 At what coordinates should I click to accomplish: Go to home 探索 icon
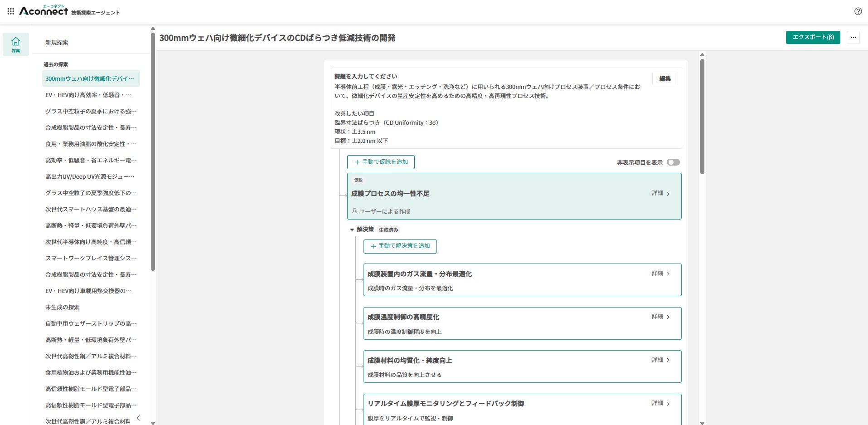[x=16, y=44]
